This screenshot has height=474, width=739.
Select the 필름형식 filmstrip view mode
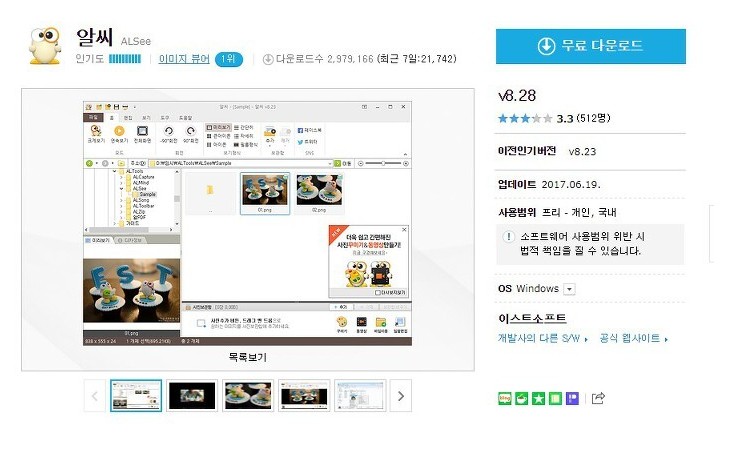pos(246,144)
